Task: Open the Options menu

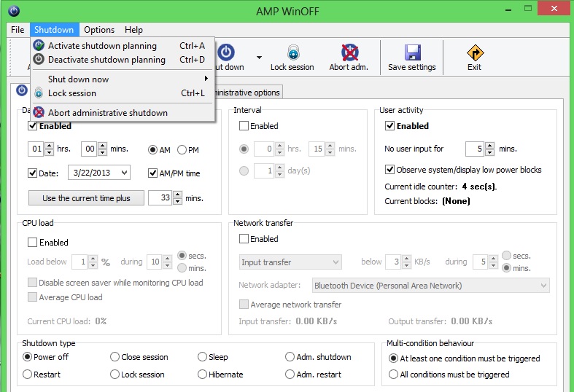Action: [99, 30]
